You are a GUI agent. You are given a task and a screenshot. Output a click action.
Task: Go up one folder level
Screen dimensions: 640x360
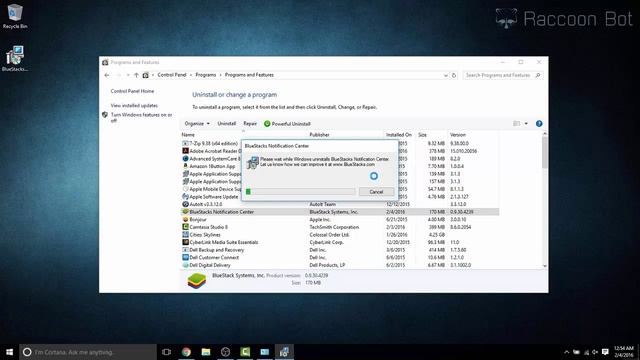[136, 75]
